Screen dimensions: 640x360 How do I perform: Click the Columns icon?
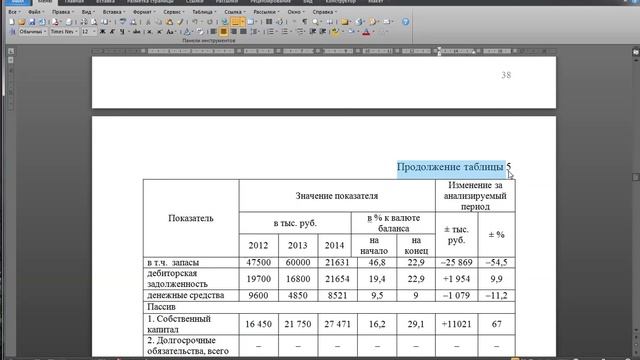click(269, 22)
